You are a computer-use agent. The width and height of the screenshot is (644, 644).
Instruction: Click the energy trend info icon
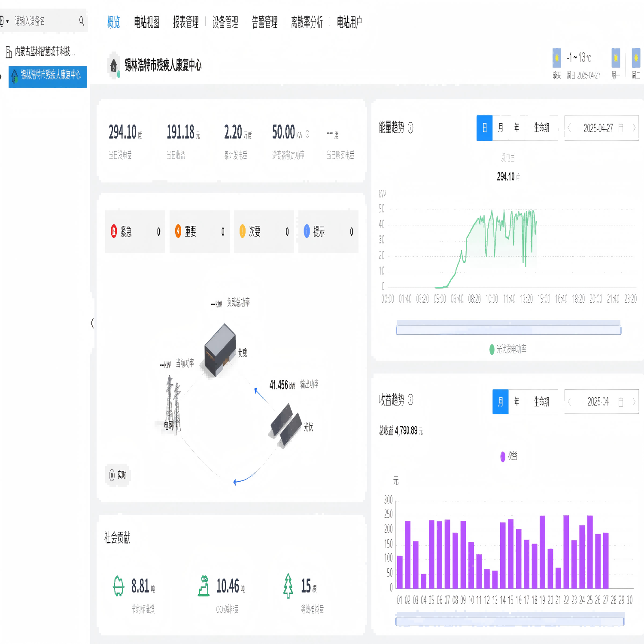pyautogui.click(x=410, y=128)
